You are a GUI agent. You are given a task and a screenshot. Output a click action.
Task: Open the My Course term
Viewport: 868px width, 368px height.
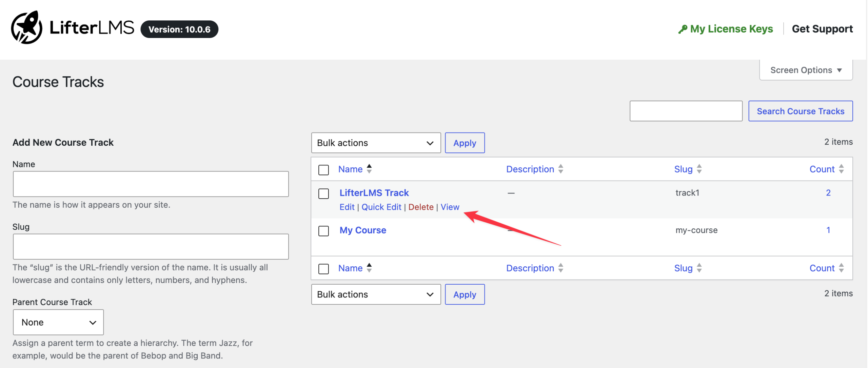pyautogui.click(x=363, y=230)
